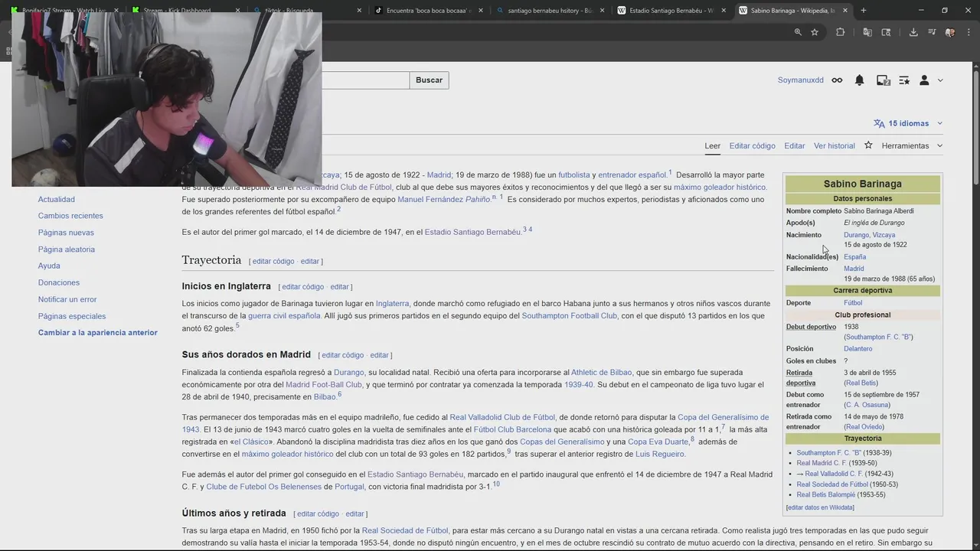The width and height of the screenshot is (980, 551).
Task: Open Durango link beside Nacimiento in infobox
Action: [856, 235]
